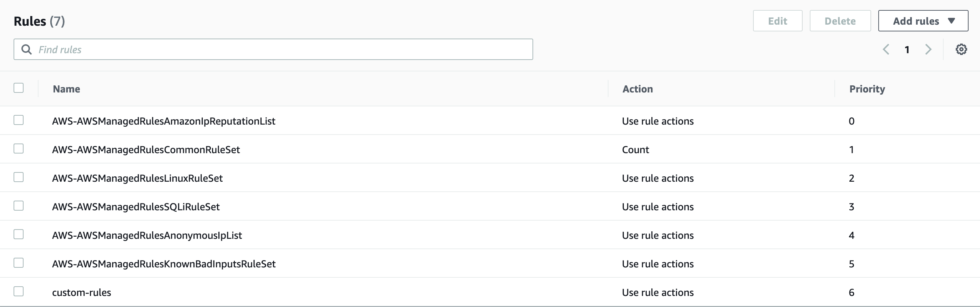Click priority 6 value of custom-rules
The height and width of the screenshot is (307, 980).
click(x=852, y=292)
